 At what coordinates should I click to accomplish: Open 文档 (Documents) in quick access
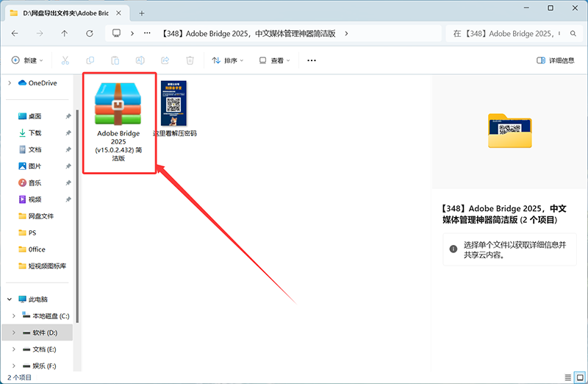coord(30,149)
